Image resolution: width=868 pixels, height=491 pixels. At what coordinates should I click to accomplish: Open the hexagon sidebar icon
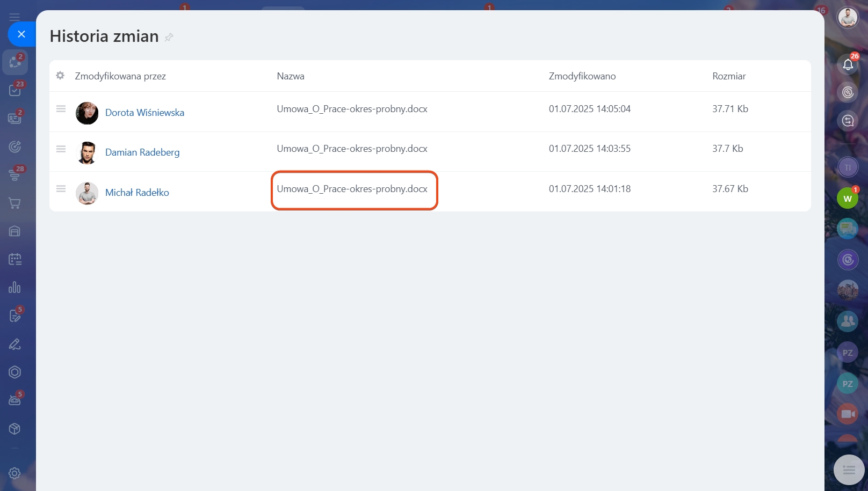15,372
